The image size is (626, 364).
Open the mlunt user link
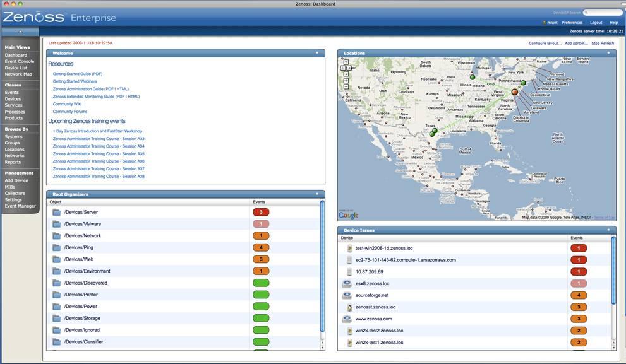(552, 23)
